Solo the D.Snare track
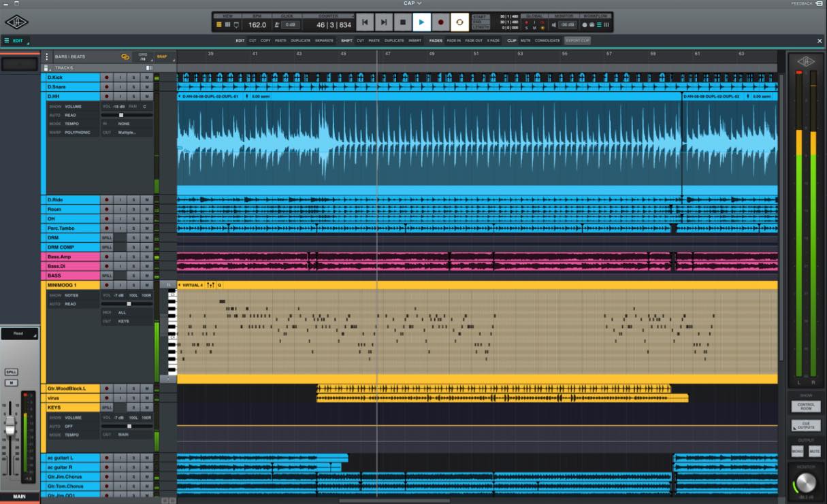The image size is (827, 504). (133, 87)
